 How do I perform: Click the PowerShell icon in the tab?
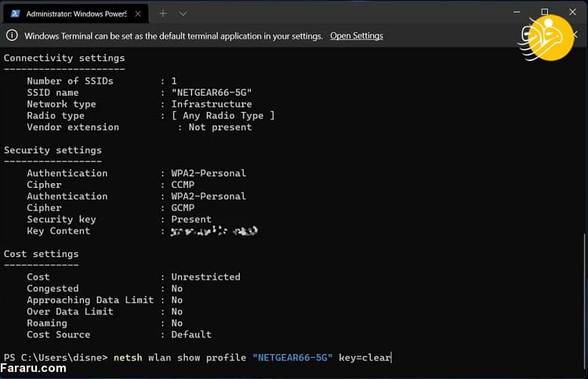[x=13, y=14]
